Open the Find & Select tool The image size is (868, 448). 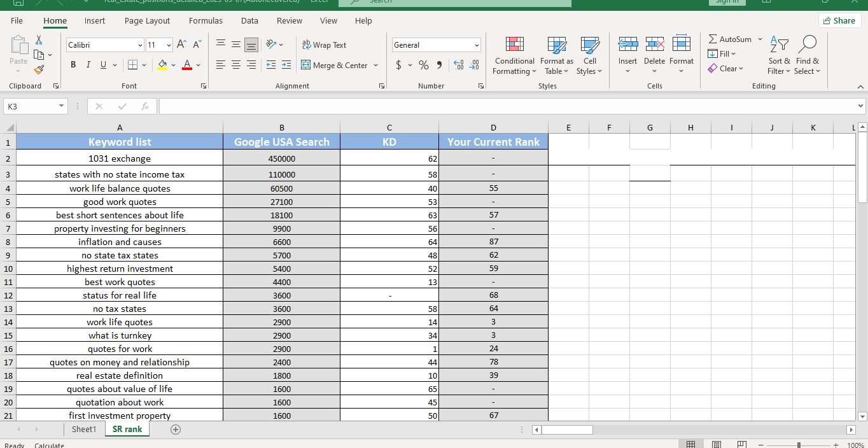pyautogui.click(x=808, y=45)
